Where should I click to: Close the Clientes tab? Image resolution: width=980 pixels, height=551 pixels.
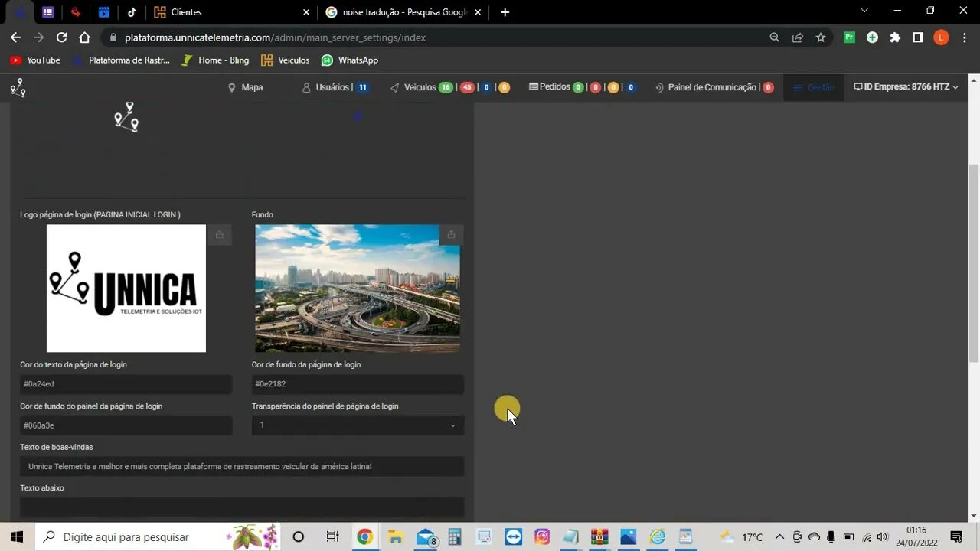pos(306,12)
